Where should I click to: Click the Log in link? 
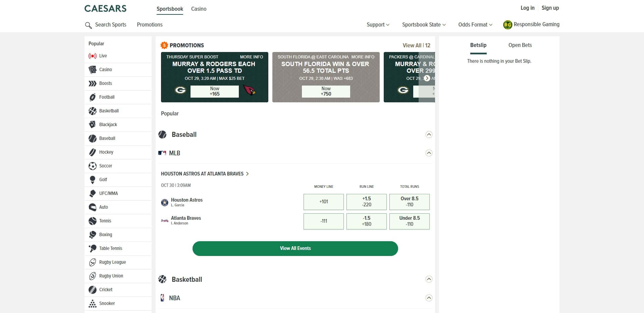click(x=527, y=8)
